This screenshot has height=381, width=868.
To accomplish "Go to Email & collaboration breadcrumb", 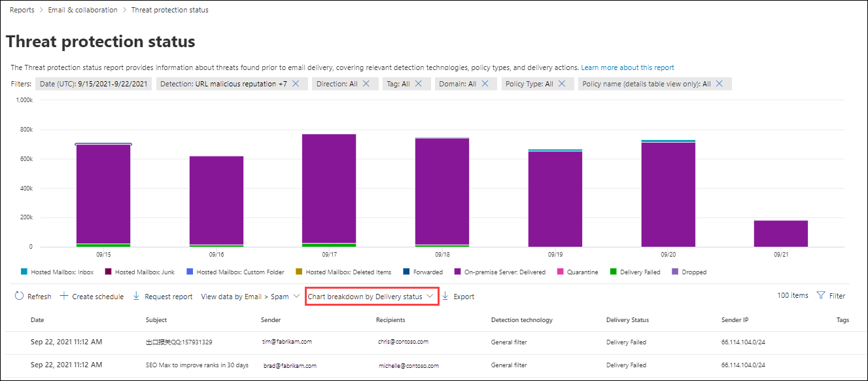I will pos(83,10).
